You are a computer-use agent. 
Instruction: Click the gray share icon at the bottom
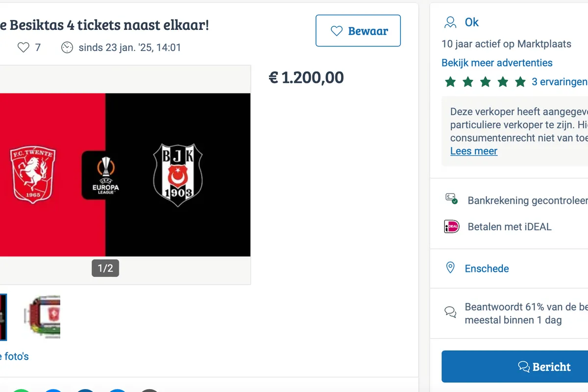click(149, 390)
